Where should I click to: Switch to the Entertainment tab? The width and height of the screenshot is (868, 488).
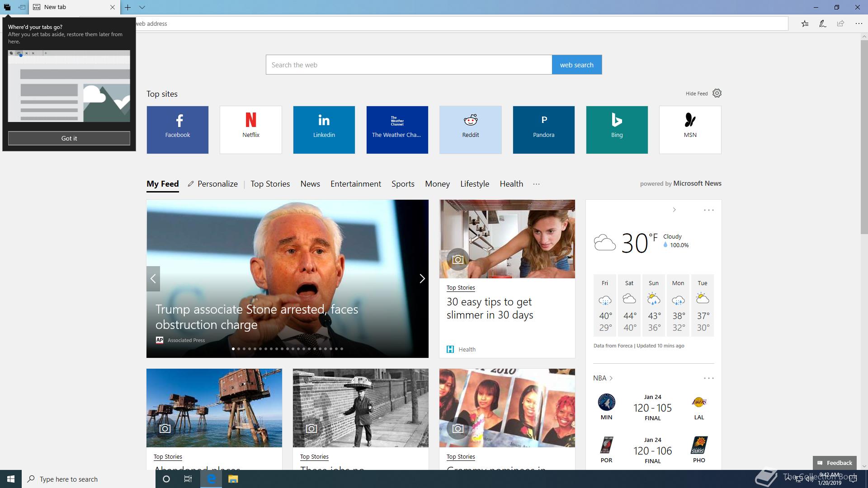click(356, 184)
